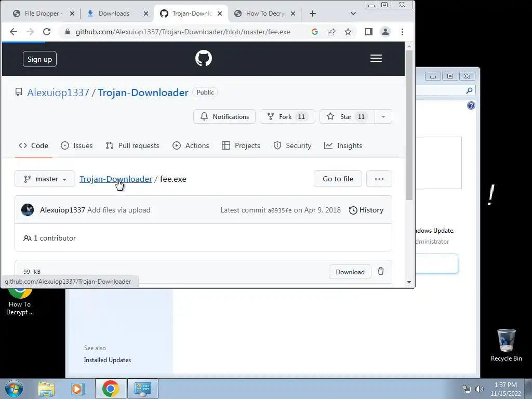This screenshot has width=532, height=399.
Task: Open the tab search dropdown
Action: [x=353, y=14]
